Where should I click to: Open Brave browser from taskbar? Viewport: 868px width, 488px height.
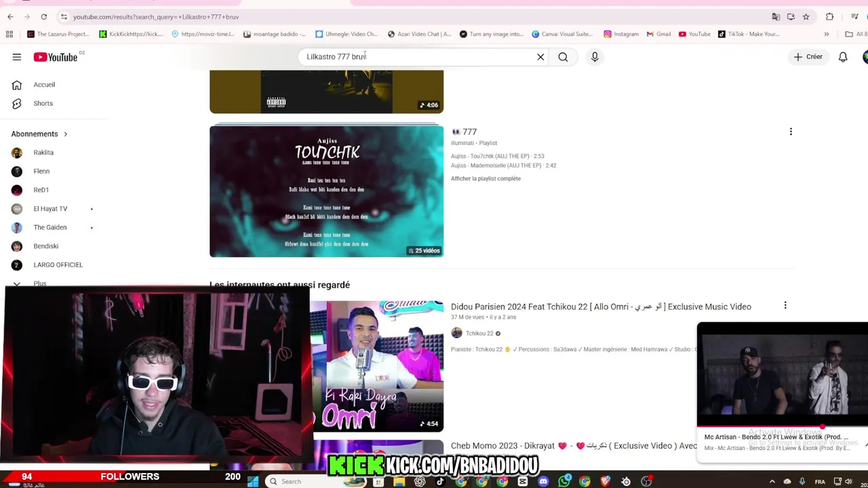(x=606, y=481)
